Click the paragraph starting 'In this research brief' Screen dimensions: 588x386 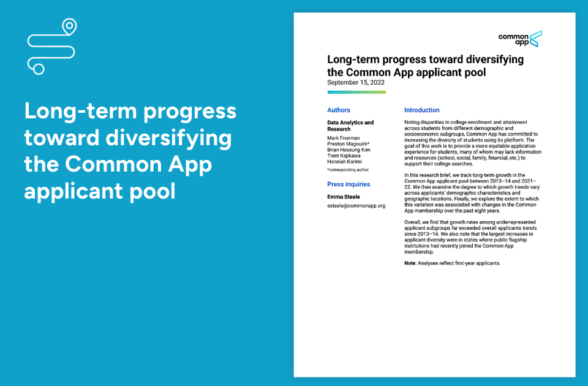(x=472, y=193)
